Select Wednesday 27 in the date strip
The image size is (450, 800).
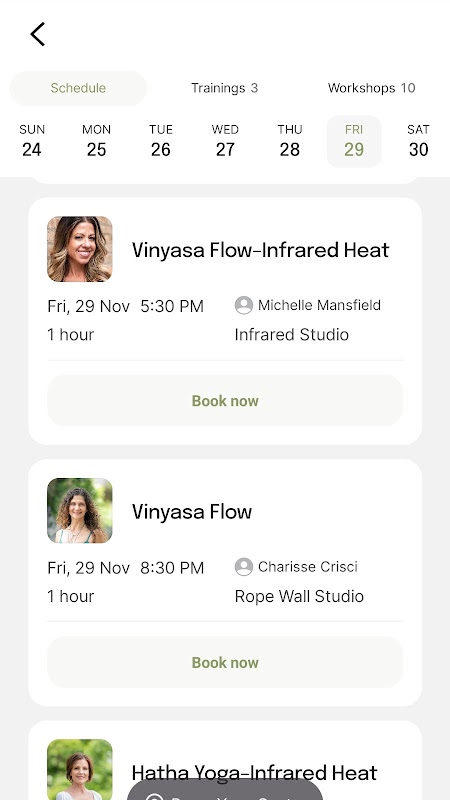pos(225,141)
